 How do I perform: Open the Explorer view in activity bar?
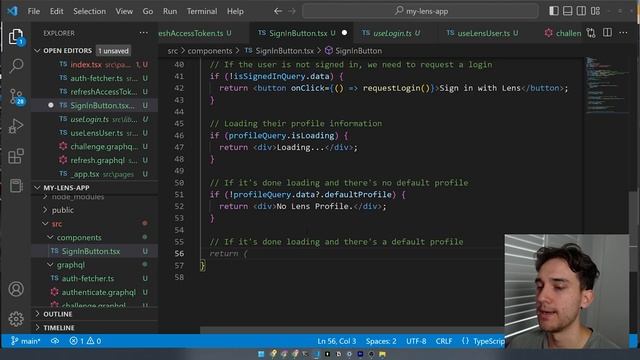[16, 37]
